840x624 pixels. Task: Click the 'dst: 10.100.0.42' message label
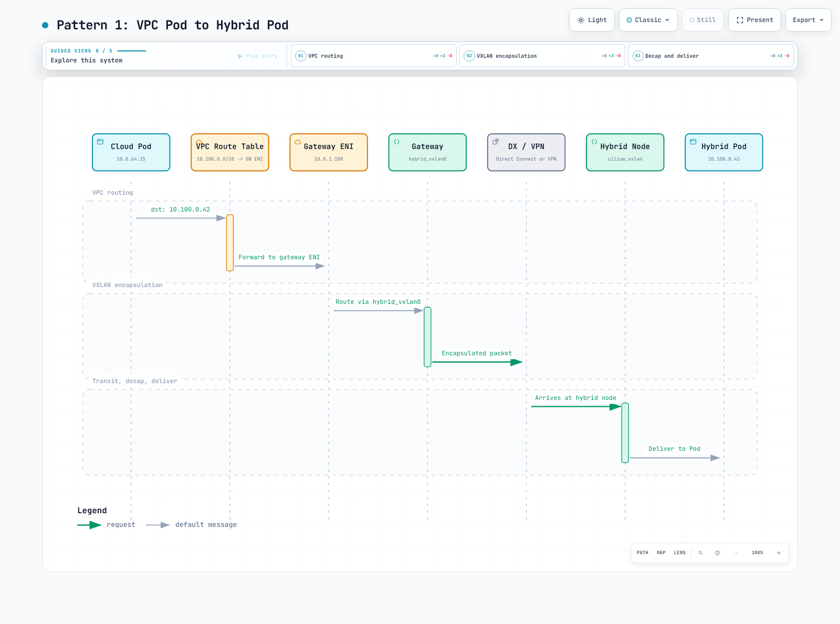click(181, 209)
